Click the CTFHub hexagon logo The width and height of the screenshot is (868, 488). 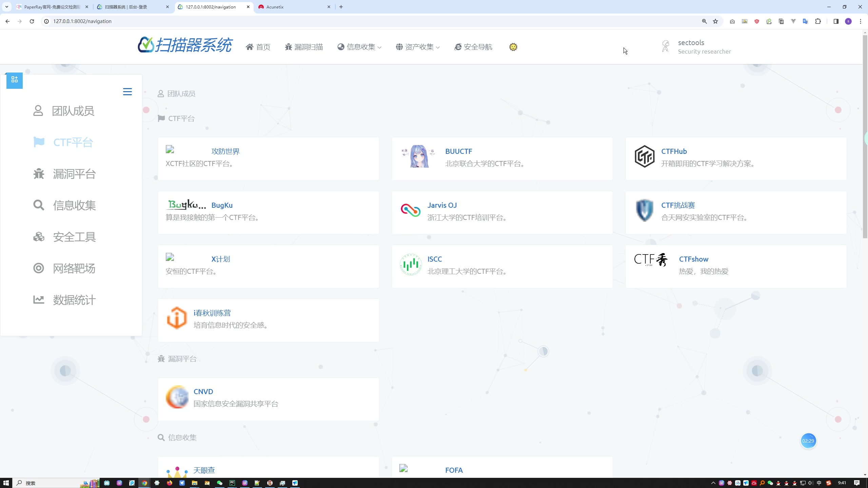coord(644,156)
